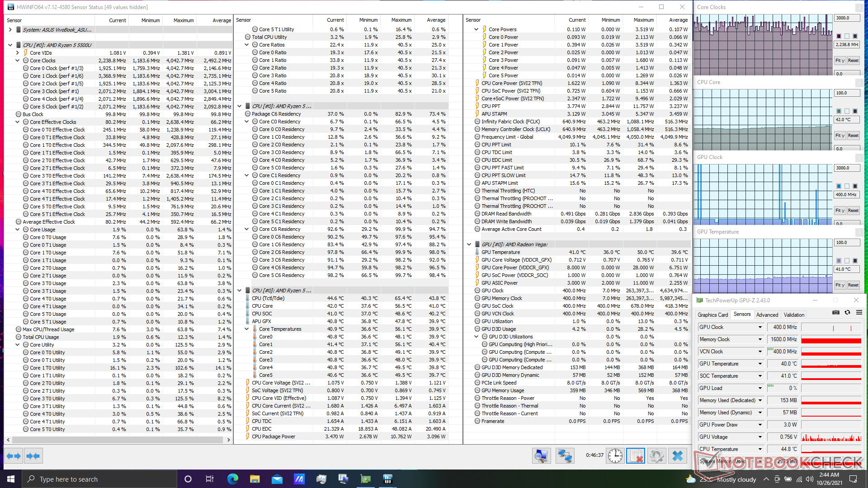Viewport: 868px width, 488px height.
Task: Open the Windows Start menu
Action: 11,479
